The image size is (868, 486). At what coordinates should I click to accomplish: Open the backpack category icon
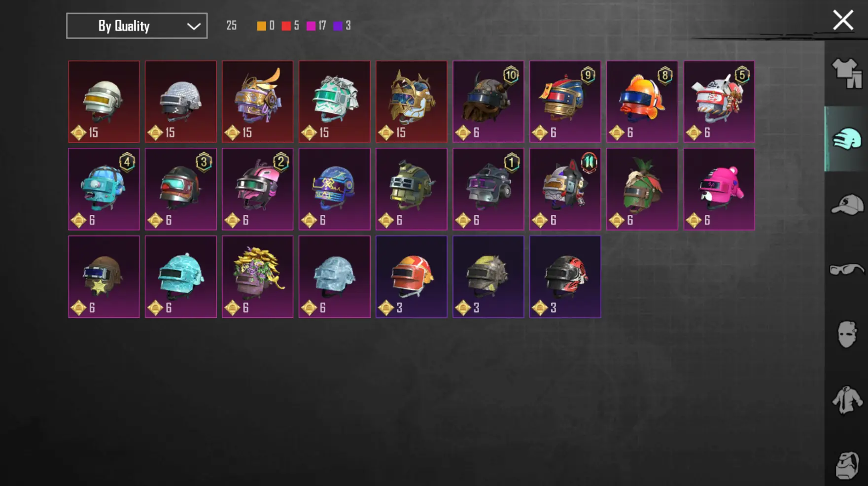[846, 465]
